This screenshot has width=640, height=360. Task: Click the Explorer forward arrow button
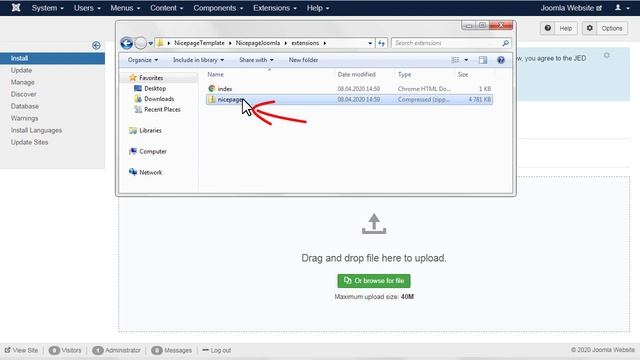(x=140, y=43)
